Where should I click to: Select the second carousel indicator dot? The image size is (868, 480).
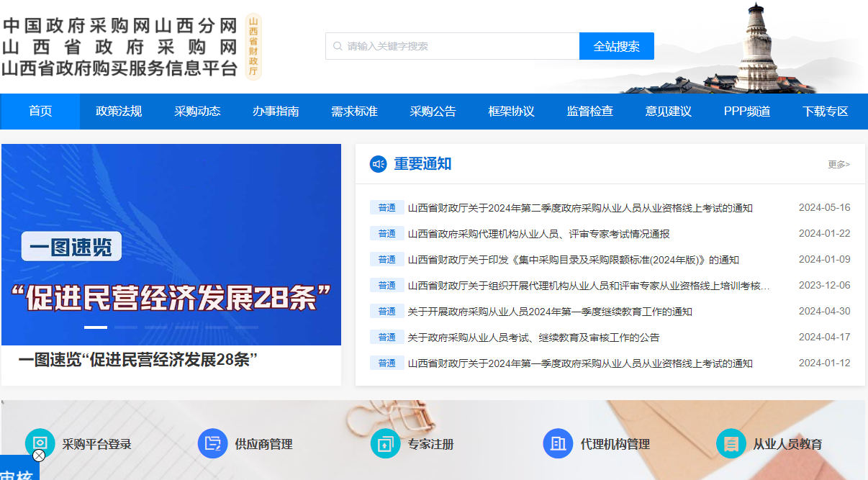[125, 327]
